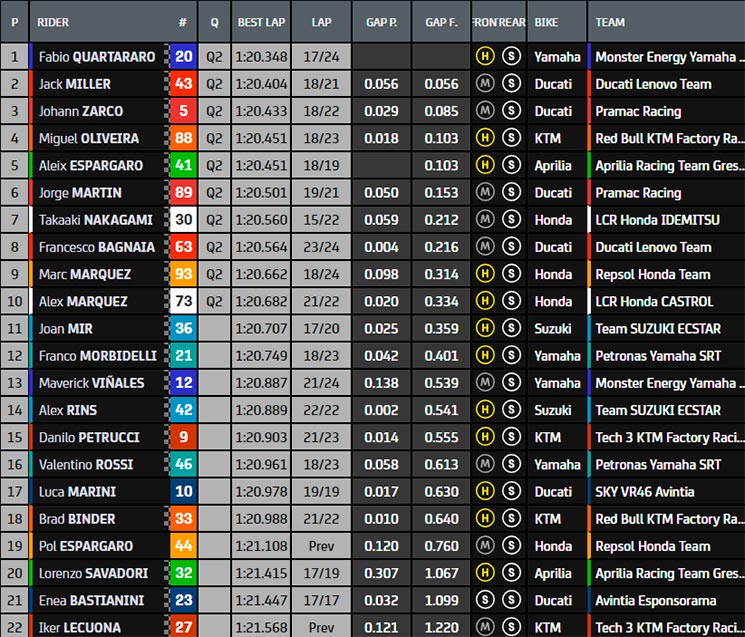Select best lap time 1:20.348
Viewport: 745px width, 637px height.
click(x=261, y=57)
